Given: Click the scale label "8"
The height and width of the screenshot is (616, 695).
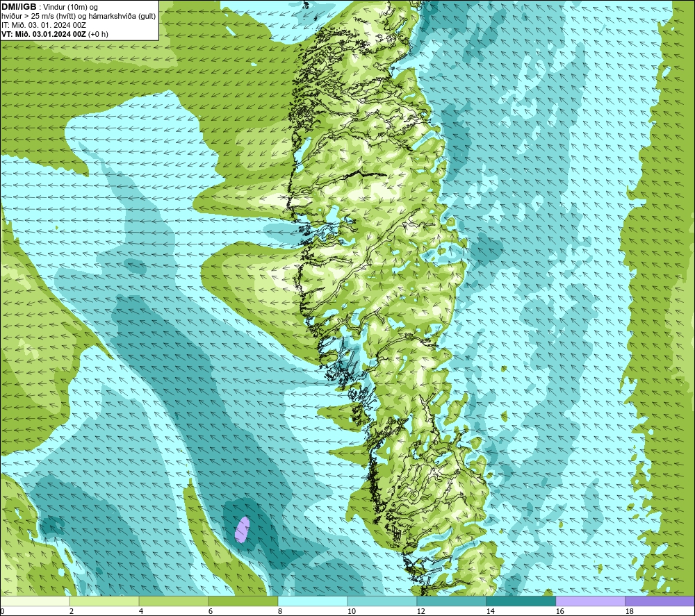Looking at the screenshot, I should tap(280, 612).
